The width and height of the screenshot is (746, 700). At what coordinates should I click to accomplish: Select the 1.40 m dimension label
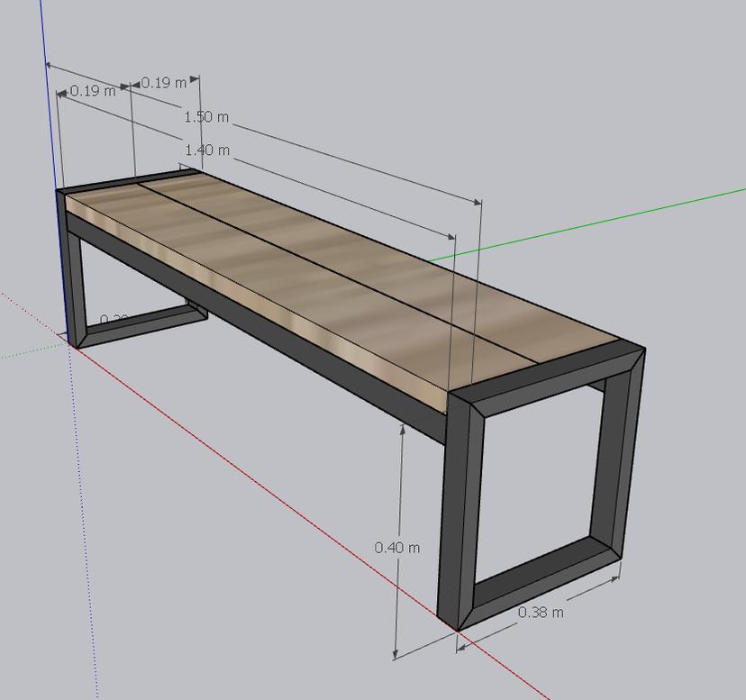click(x=206, y=150)
